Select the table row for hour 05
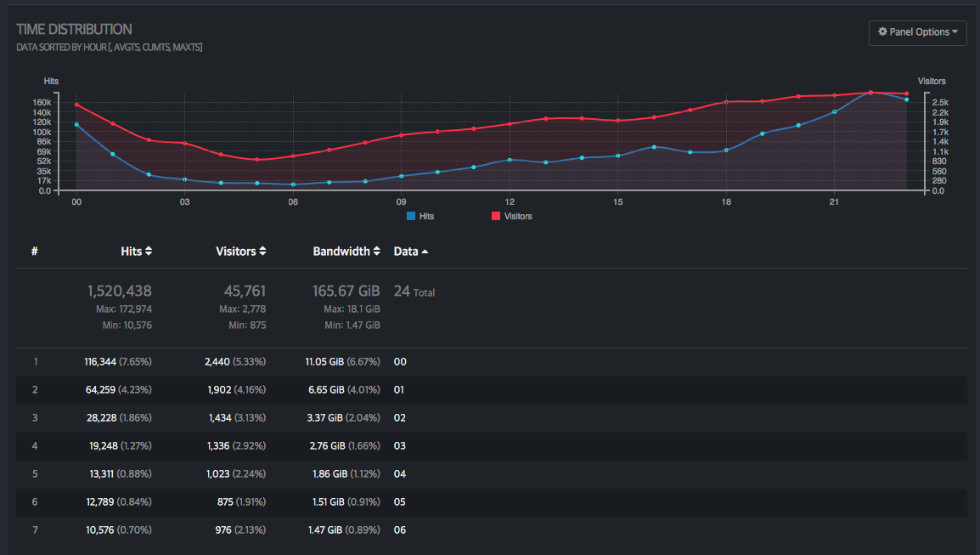 click(x=491, y=502)
